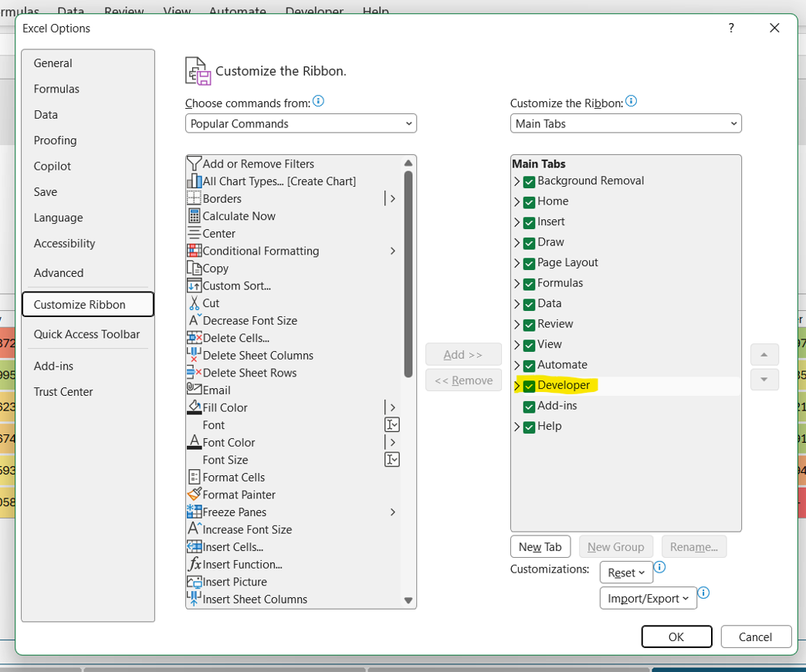The height and width of the screenshot is (672, 806).
Task: Open the Reset customizations dropdown
Action: tap(626, 572)
